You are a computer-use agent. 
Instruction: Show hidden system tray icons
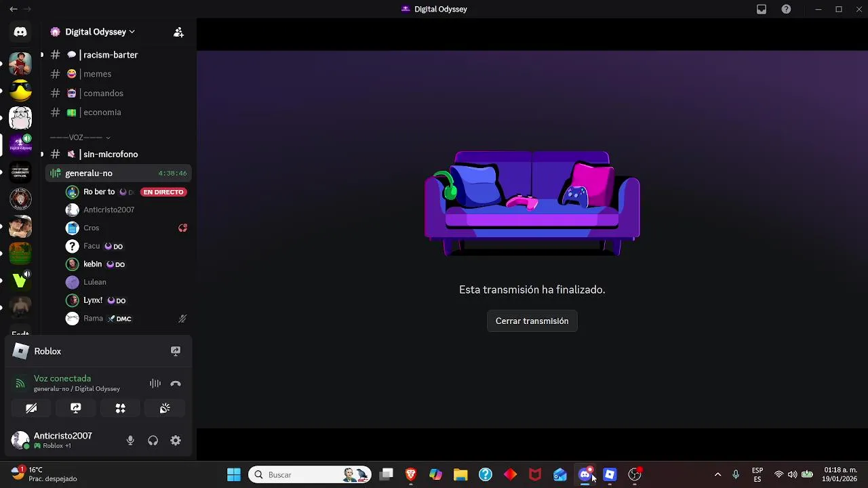(x=717, y=475)
